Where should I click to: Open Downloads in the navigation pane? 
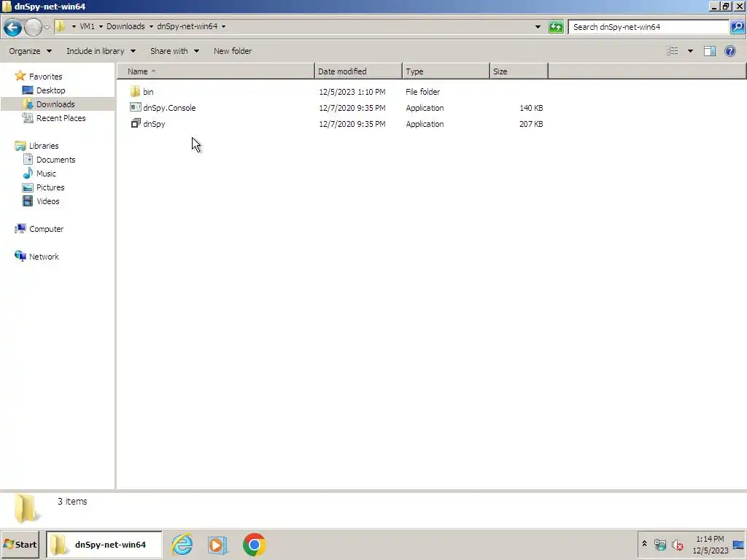55,104
